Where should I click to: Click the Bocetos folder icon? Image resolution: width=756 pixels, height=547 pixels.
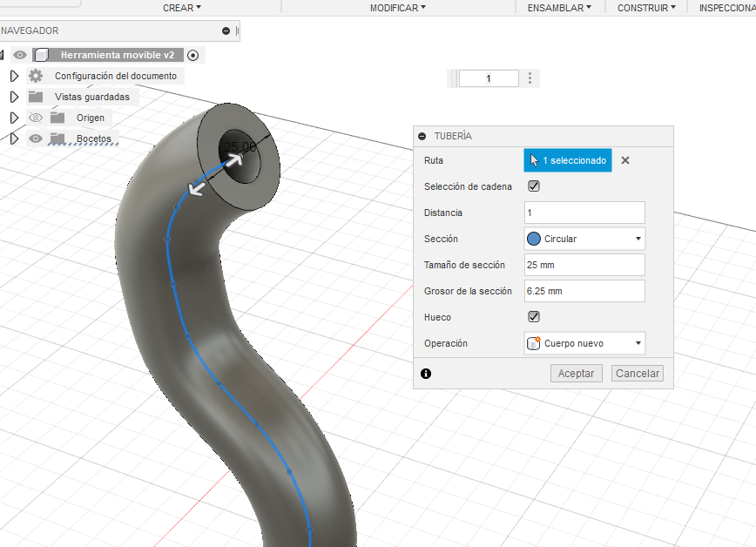coord(57,138)
